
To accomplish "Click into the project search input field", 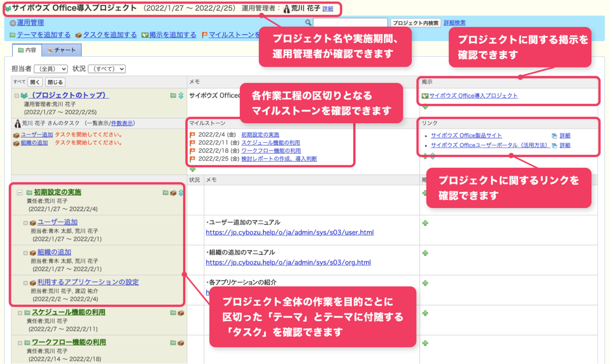I will (x=350, y=23).
